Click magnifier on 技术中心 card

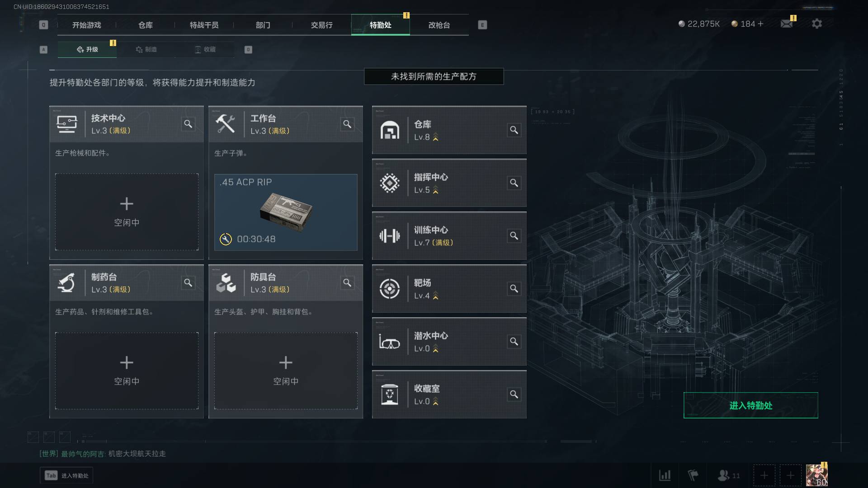(188, 124)
